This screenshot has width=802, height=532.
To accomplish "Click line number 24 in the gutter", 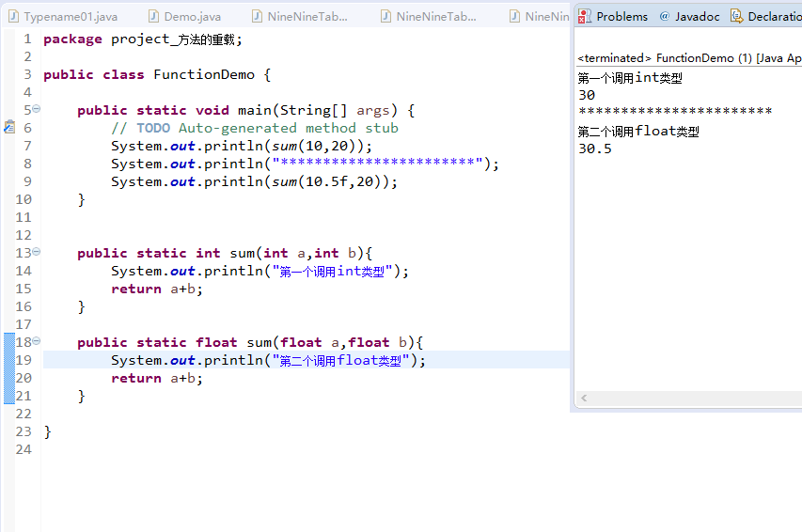I will tap(24, 449).
